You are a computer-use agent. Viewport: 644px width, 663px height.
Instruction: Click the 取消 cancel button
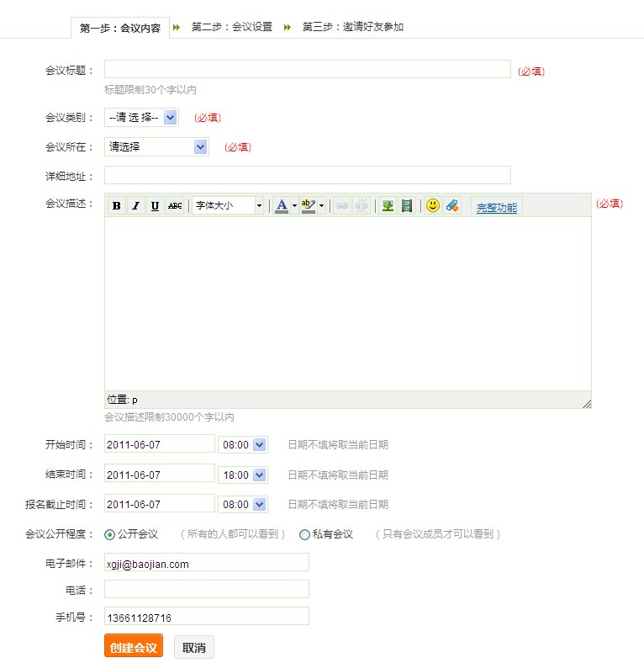(x=194, y=647)
